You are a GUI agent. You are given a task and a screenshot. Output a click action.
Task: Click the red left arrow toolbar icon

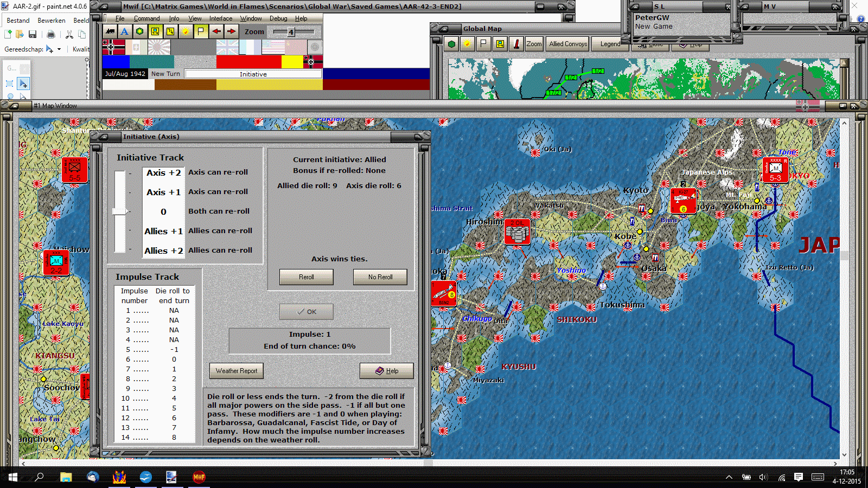point(216,31)
